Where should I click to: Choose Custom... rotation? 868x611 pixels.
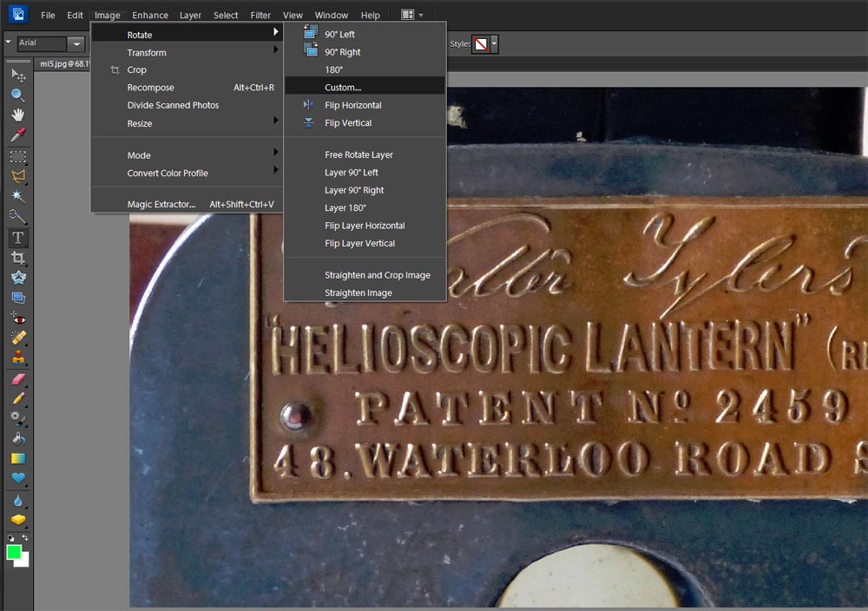(x=365, y=88)
